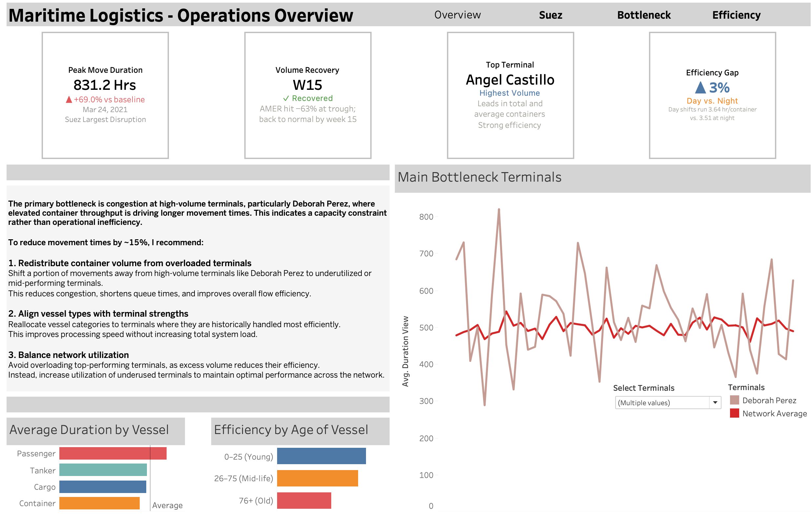Select the Container vessel bar

(x=99, y=503)
